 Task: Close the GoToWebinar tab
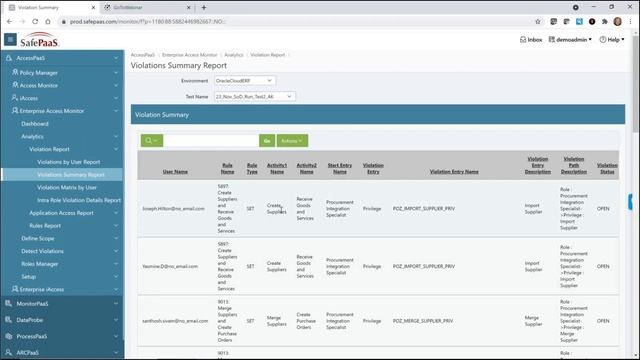[189, 7]
